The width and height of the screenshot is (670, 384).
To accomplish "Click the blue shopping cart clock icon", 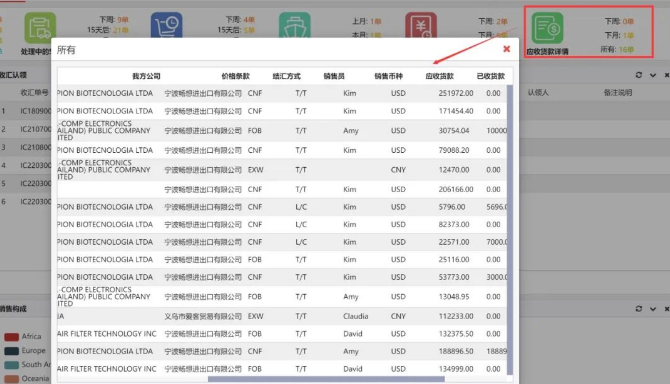I will (x=167, y=26).
